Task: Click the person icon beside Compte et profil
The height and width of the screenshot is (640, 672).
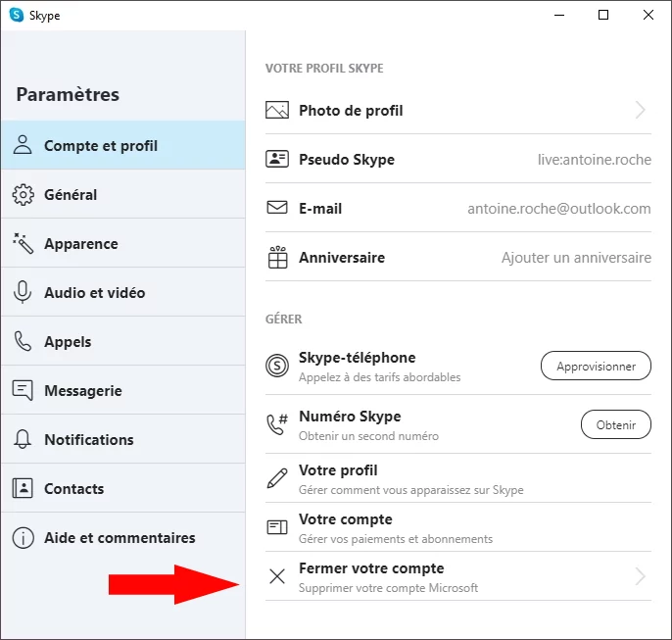Action: 23,145
